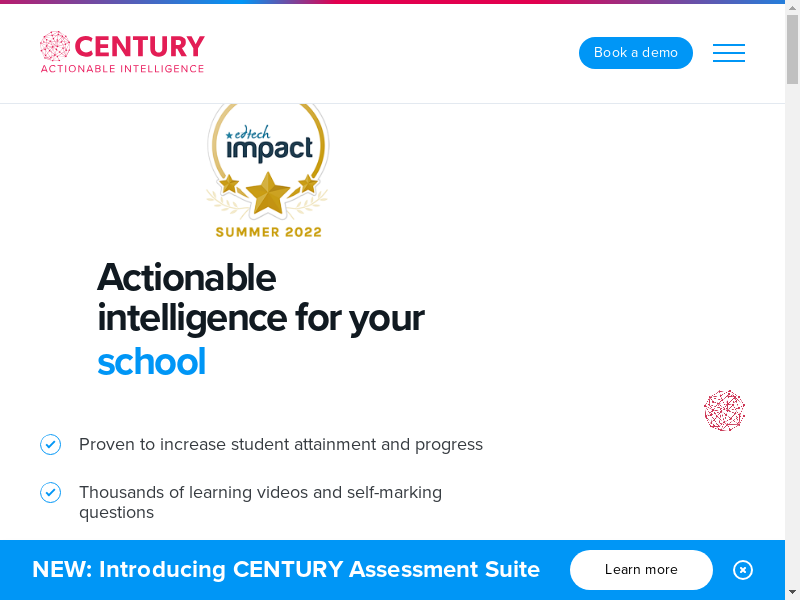The height and width of the screenshot is (600, 800).
Task: Click the scrollbar up arrow
Action: (792, 7)
